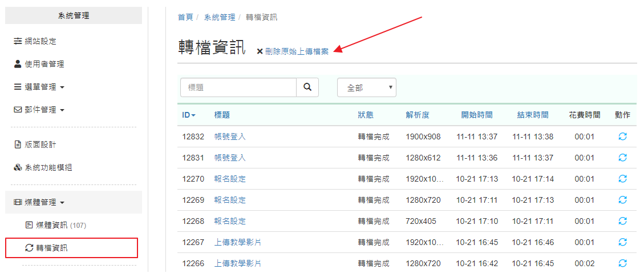The image size is (644, 277).
Task: Click the refresh icon for ID 12831
Action: (x=623, y=158)
